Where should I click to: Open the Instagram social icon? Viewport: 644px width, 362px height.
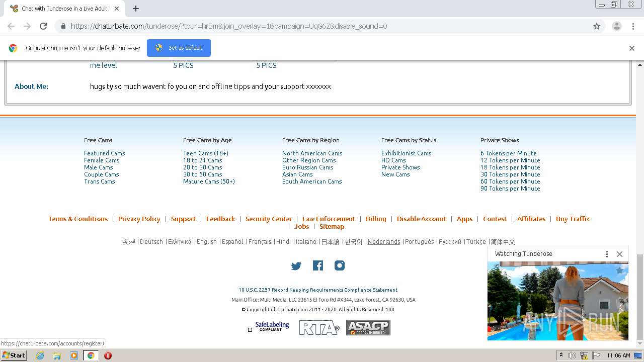pyautogui.click(x=340, y=265)
